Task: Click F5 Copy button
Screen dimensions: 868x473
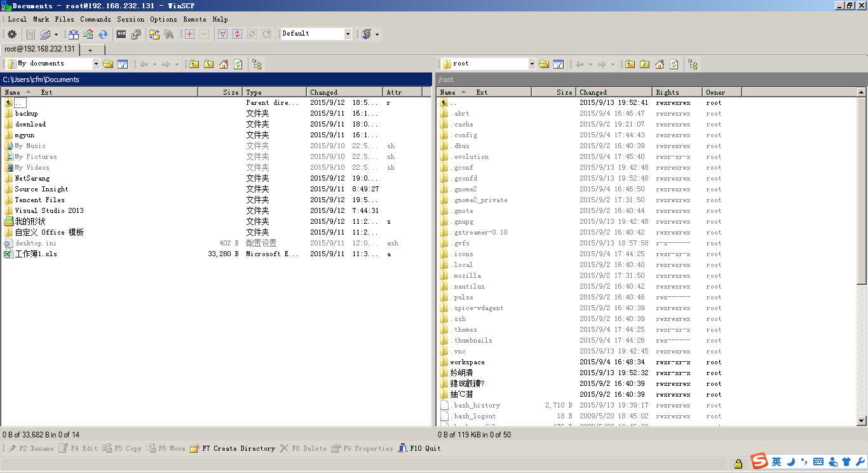Action: click(122, 448)
